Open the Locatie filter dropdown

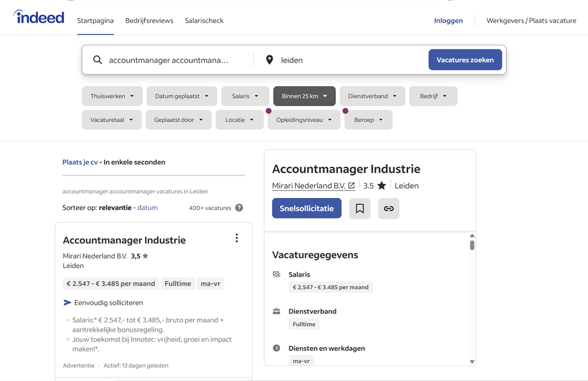tap(239, 120)
